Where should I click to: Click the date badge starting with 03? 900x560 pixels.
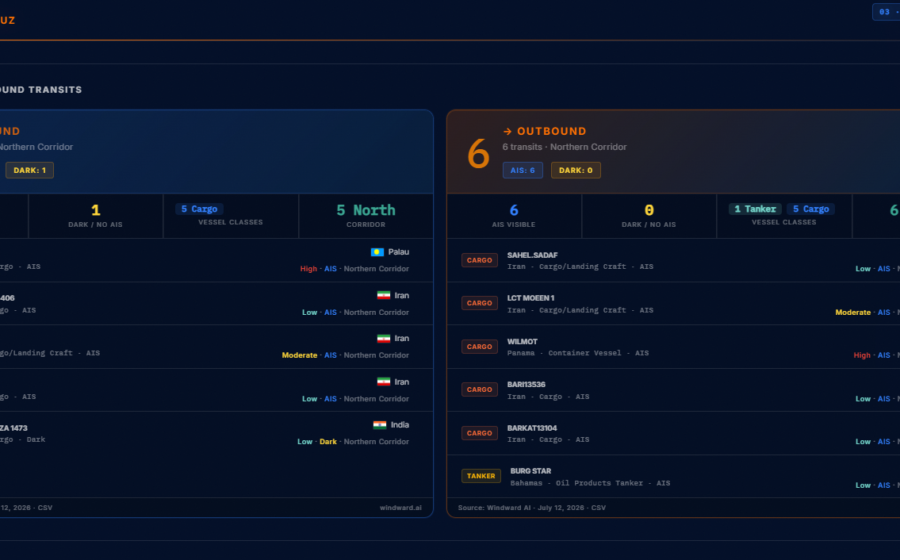point(886,12)
